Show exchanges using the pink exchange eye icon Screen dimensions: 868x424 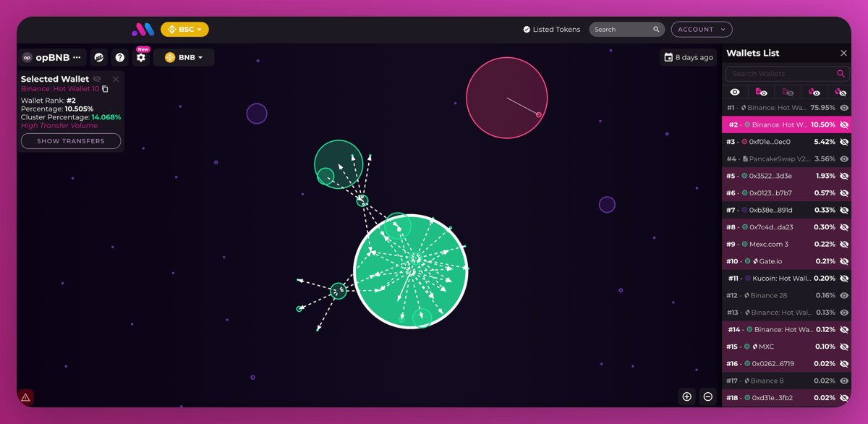[814, 92]
